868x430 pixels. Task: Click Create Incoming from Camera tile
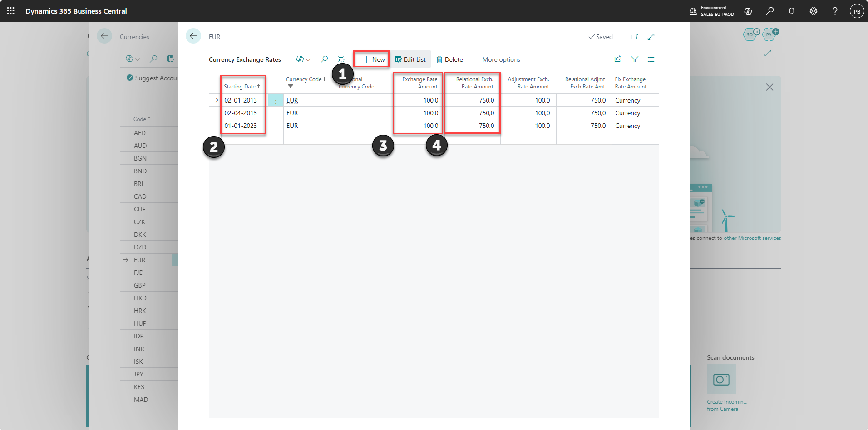[x=721, y=379]
